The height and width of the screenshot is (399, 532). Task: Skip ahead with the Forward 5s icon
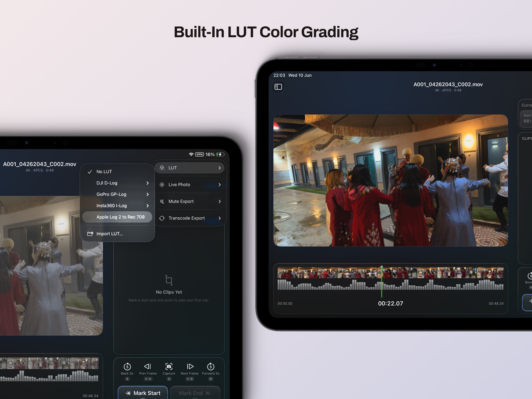tap(211, 366)
